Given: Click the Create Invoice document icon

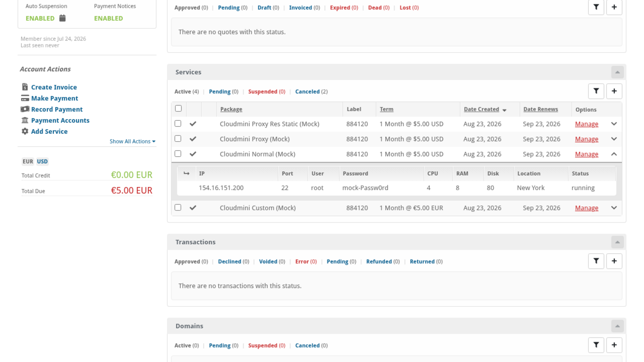Looking at the screenshot, I should [25, 87].
